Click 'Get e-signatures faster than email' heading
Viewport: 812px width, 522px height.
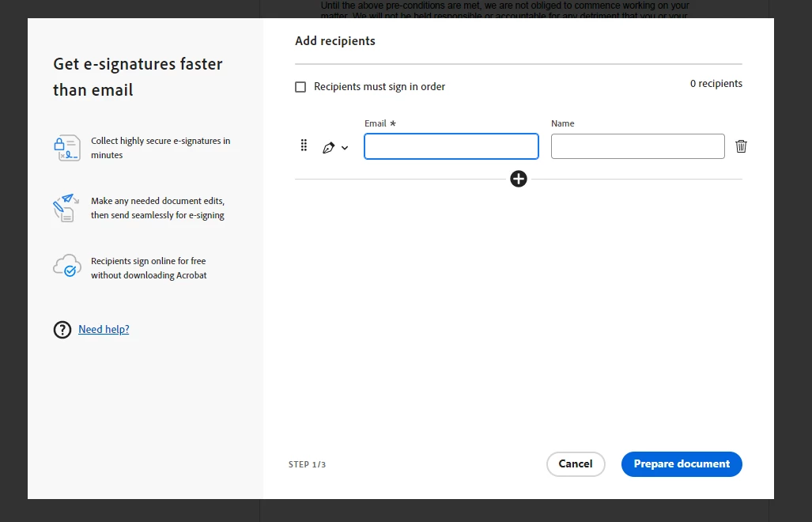138,77
